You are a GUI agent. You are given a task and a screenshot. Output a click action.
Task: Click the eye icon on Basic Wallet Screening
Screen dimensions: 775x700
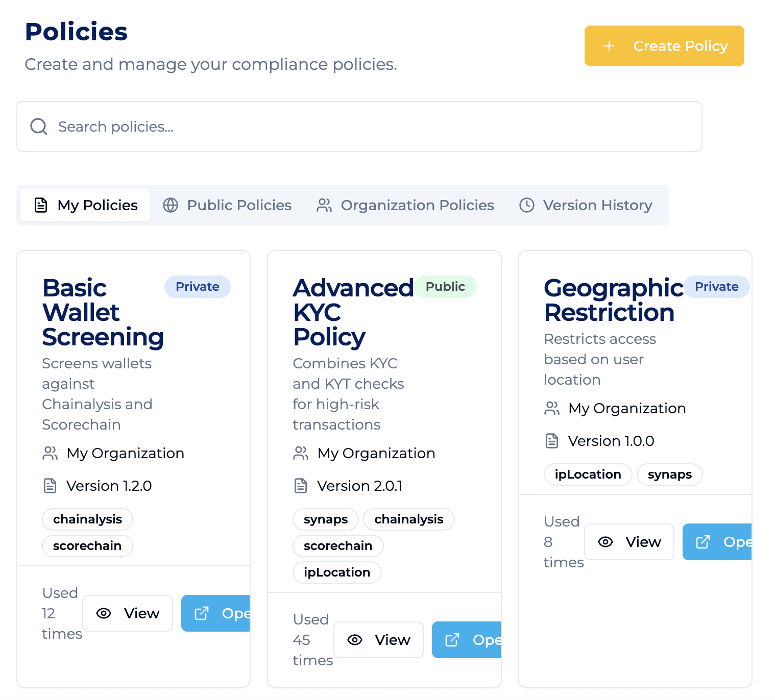click(104, 613)
